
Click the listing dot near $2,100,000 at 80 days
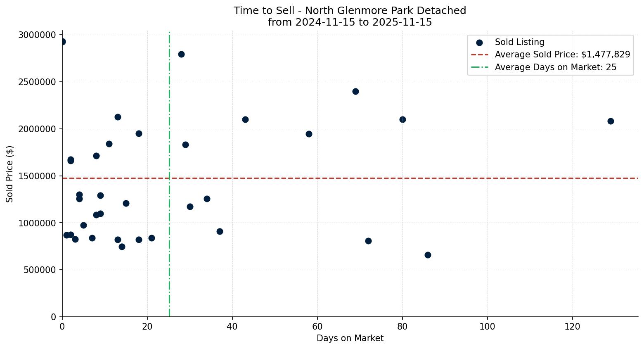pos(402,120)
